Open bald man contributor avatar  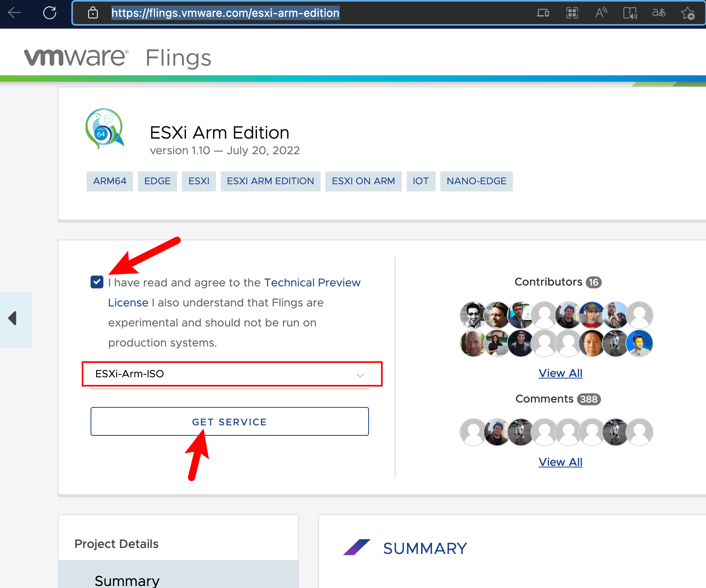pyautogui.click(x=473, y=343)
